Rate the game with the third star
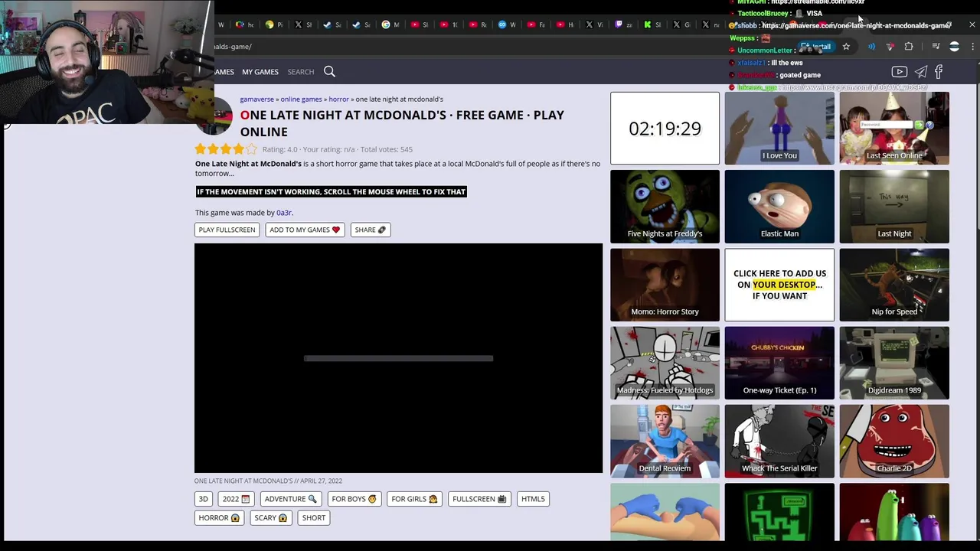980x551 pixels. [x=226, y=149]
